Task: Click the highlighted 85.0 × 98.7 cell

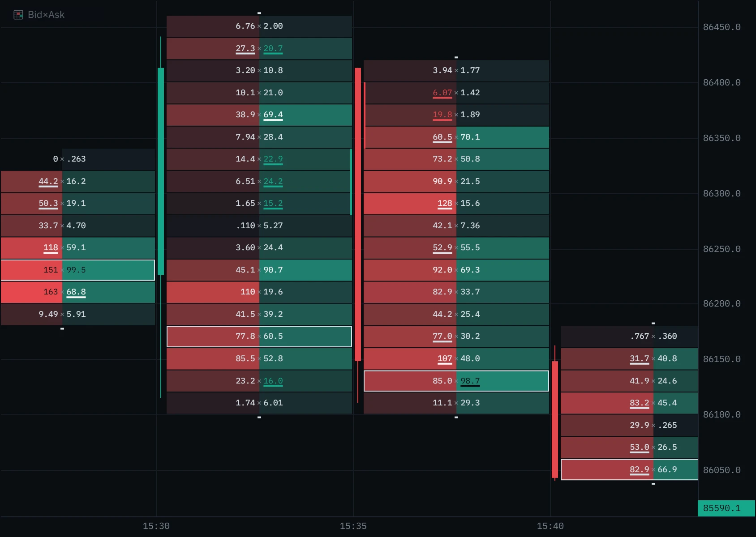Action: tap(456, 381)
